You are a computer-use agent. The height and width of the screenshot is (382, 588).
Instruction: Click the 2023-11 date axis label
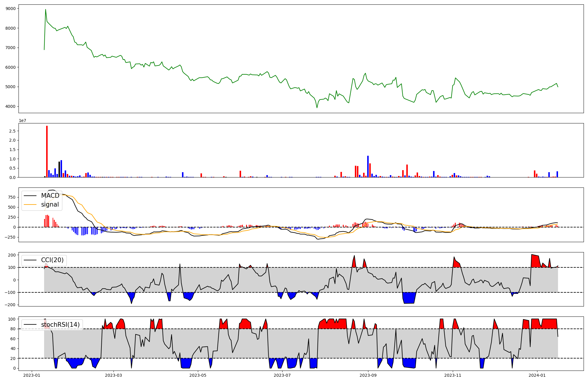pos(453,375)
